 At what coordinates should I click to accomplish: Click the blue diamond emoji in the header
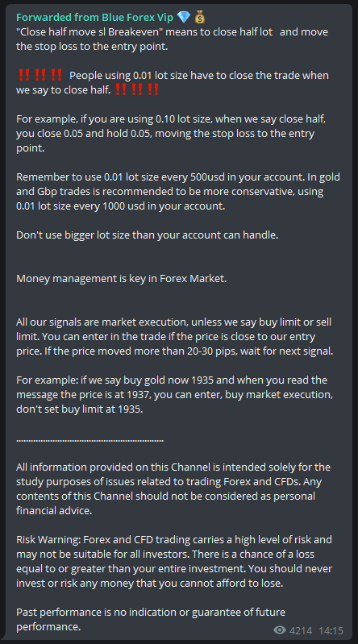[183, 17]
